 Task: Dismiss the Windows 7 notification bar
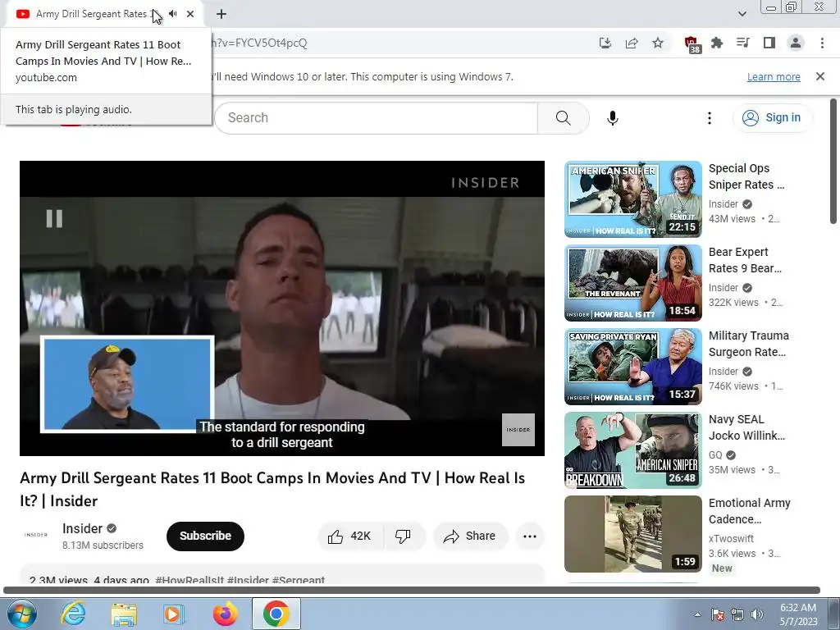click(819, 76)
